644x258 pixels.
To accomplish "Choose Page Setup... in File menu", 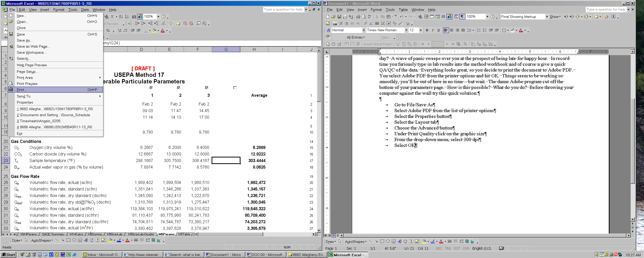I will (56, 72).
